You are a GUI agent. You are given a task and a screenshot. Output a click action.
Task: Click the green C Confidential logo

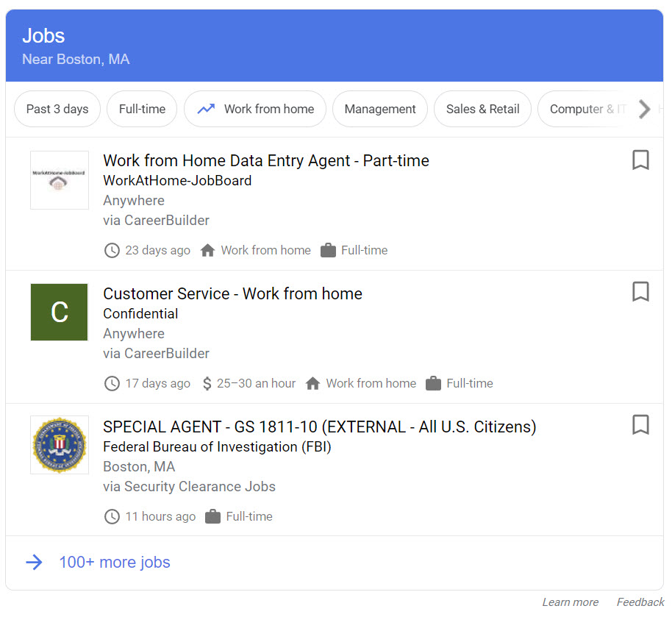click(60, 312)
